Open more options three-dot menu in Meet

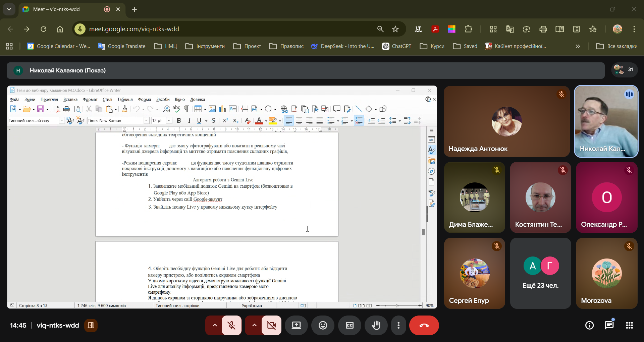click(x=398, y=325)
